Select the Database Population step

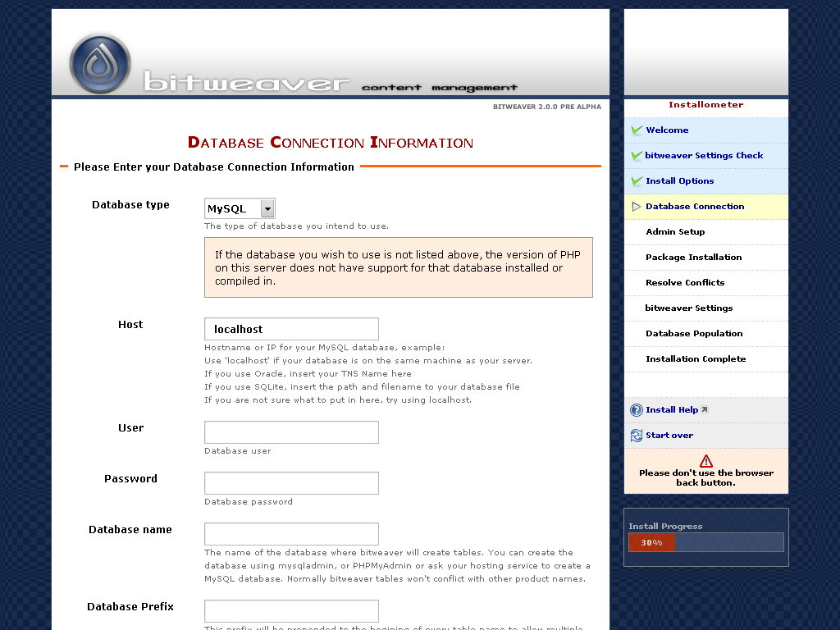[x=694, y=334]
